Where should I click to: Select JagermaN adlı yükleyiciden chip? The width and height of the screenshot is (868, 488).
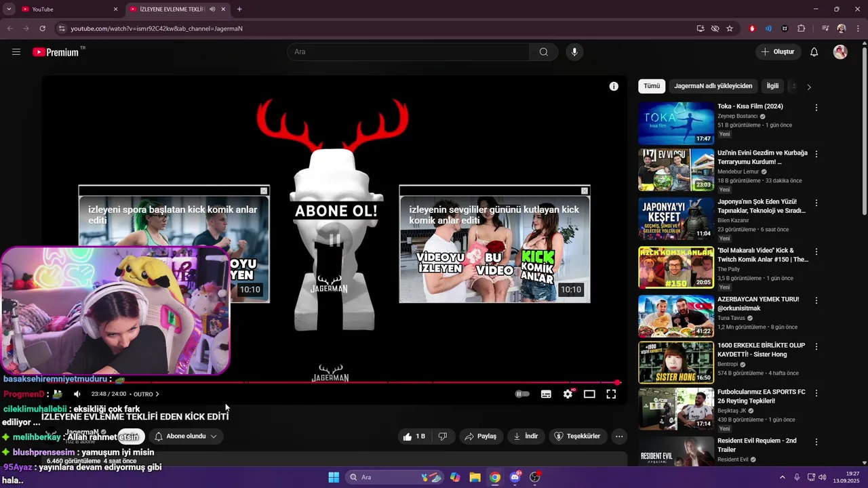coord(713,86)
